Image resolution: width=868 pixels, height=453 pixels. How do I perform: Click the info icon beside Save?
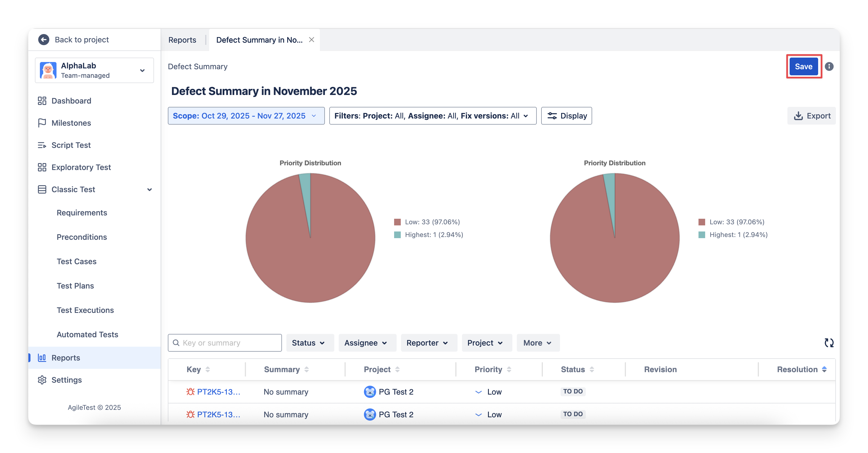click(829, 66)
